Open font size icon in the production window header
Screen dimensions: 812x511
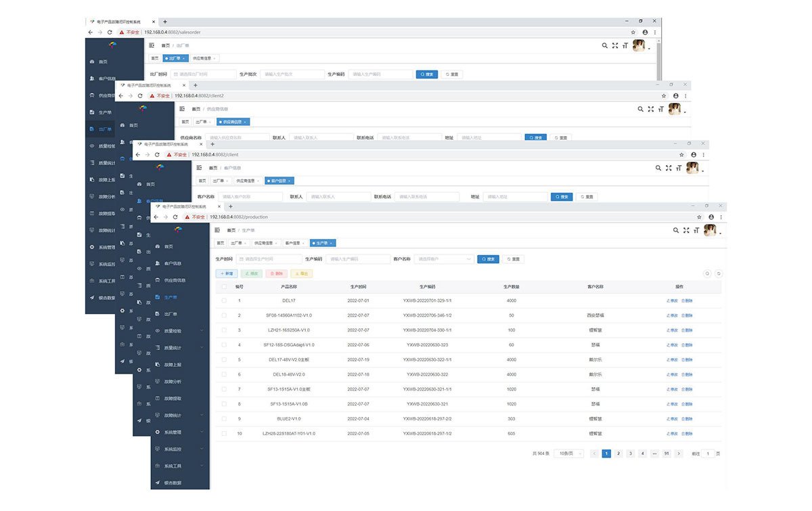(x=696, y=230)
